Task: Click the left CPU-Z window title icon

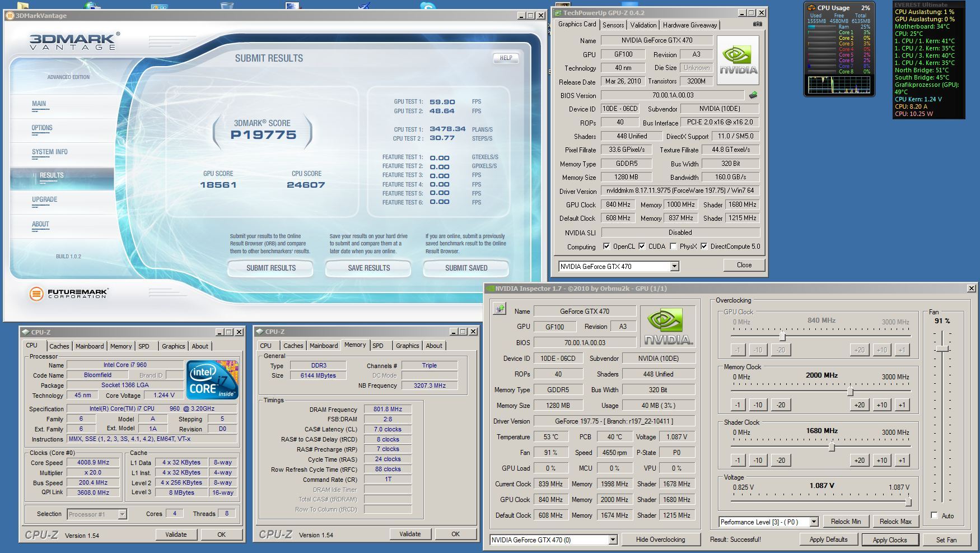Action: (x=26, y=332)
